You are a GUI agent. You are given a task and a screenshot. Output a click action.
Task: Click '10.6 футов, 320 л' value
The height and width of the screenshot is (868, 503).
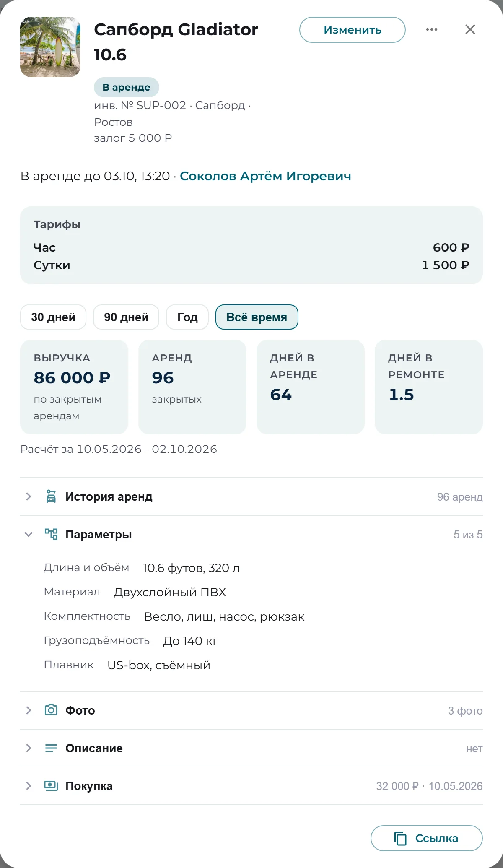pyautogui.click(x=191, y=568)
